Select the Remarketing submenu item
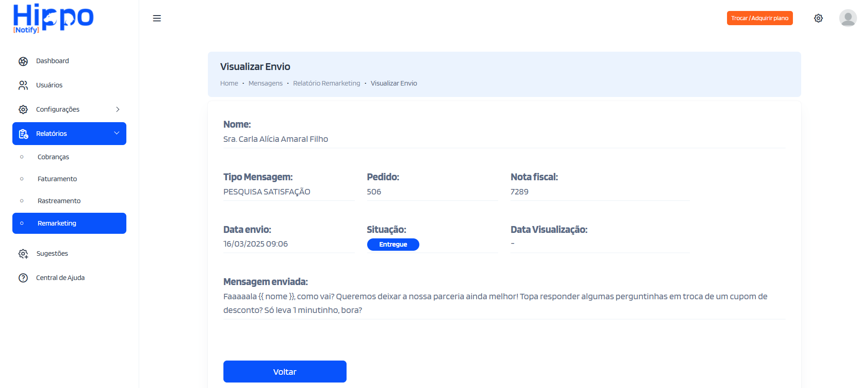 tap(57, 223)
